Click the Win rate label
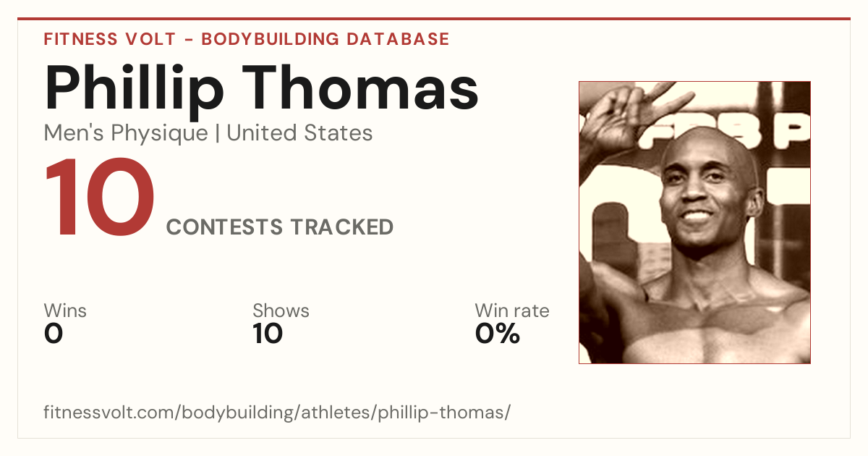This screenshot has width=868, height=456. click(x=512, y=311)
